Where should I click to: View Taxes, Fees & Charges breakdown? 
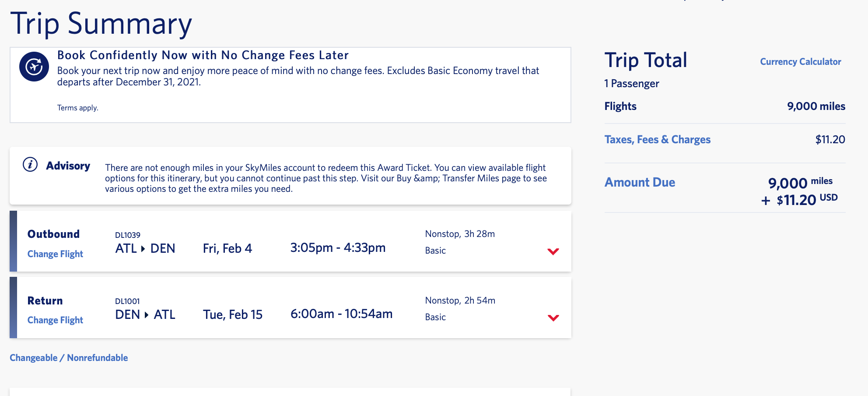coord(657,140)
